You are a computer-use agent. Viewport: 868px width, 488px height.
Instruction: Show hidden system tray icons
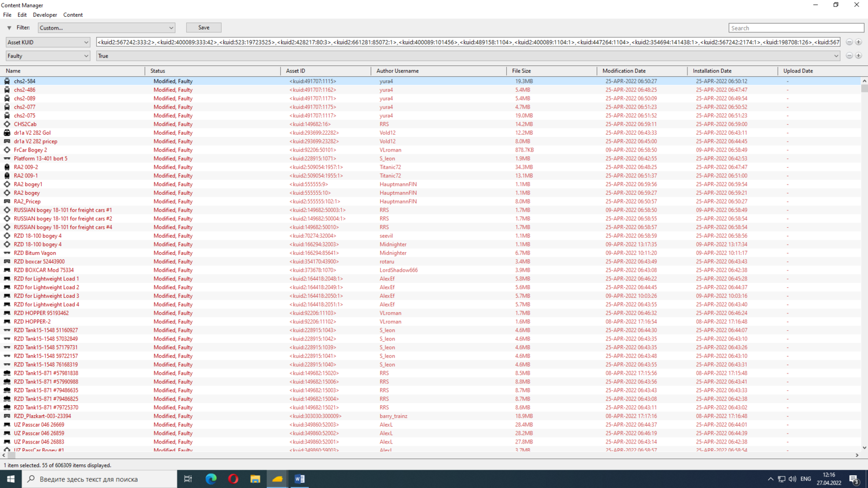(770, 479)
